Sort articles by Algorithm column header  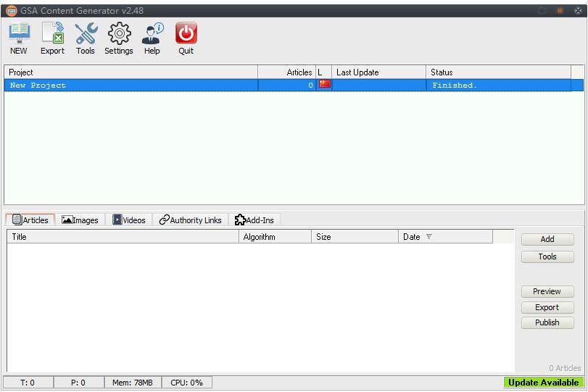[x=276, y=237]
